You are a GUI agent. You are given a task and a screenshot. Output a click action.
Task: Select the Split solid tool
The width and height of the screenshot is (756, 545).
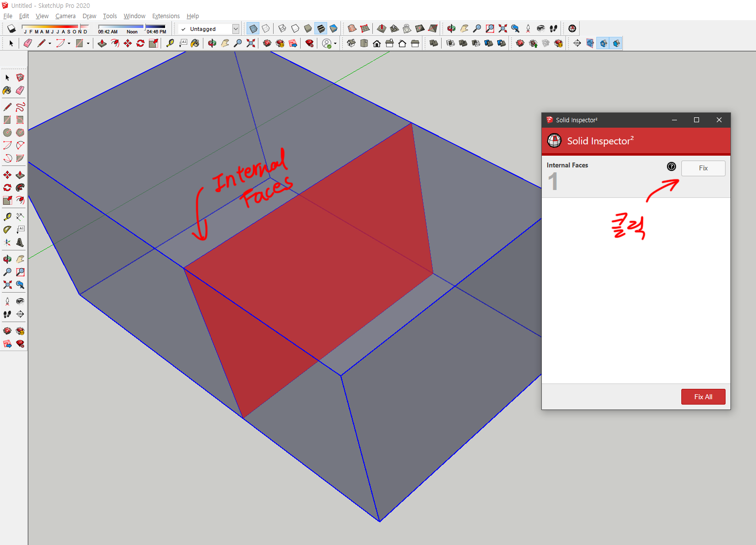click(502, 43)
